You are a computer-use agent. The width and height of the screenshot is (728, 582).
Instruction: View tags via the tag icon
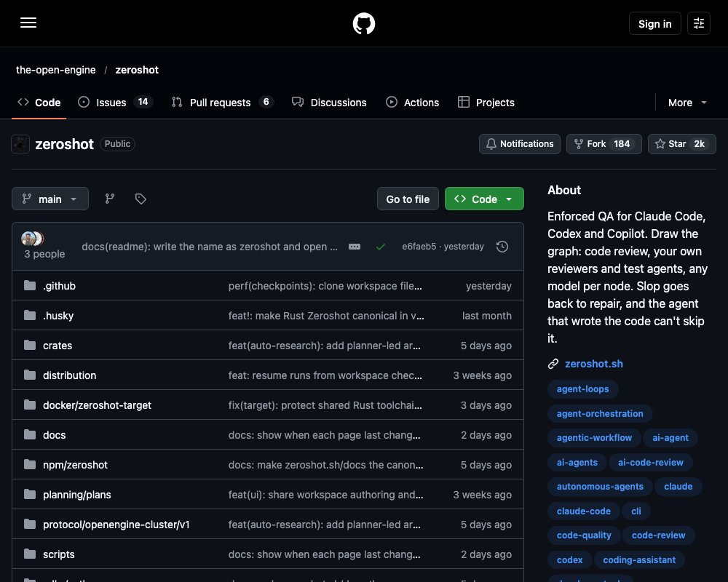click(x=141, y=199)
